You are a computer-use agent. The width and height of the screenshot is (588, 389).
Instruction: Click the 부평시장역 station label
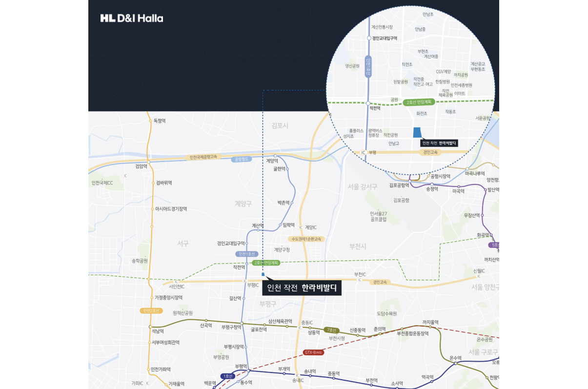point(234,347)
